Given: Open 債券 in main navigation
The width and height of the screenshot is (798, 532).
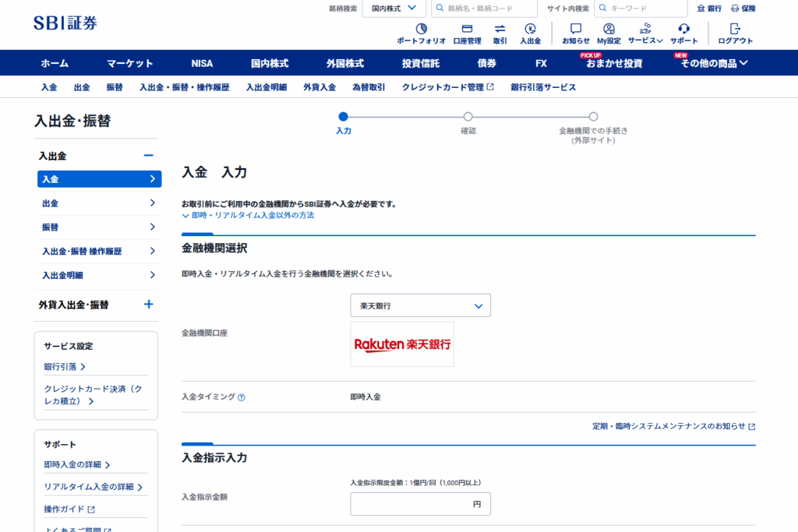Looking at the screenshot, I should (x=486, y=63).
